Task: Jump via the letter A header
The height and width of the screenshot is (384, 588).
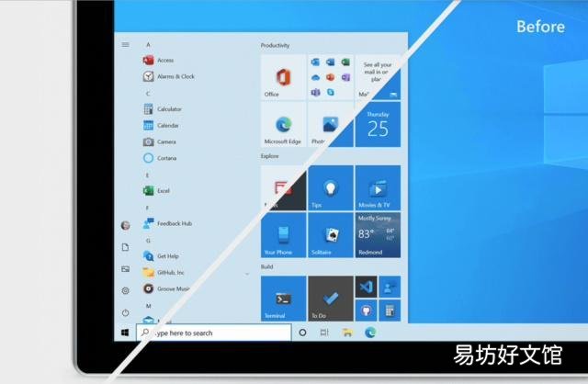Action: pos(148,45)
